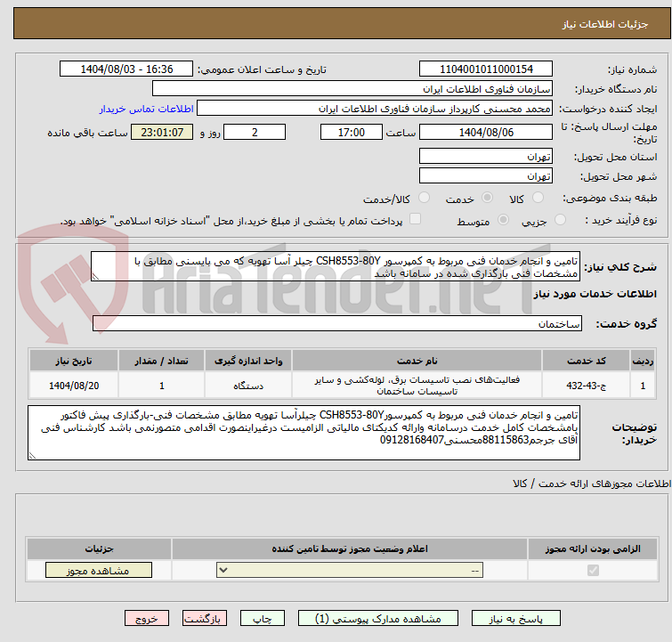This screenshot has width=672, height=642.
Task: Click the resize handle of شرح کلی نیاز box
Action: click(x=95, y=277)
